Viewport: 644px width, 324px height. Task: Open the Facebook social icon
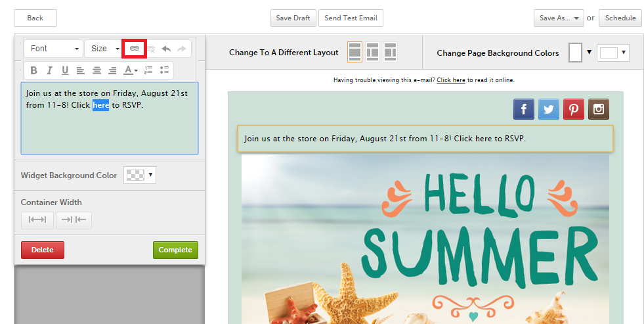(523, 109)
